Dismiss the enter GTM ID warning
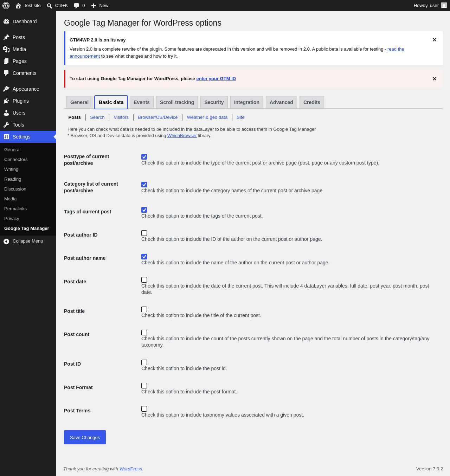The image size is (450, 476). point(435,79)
